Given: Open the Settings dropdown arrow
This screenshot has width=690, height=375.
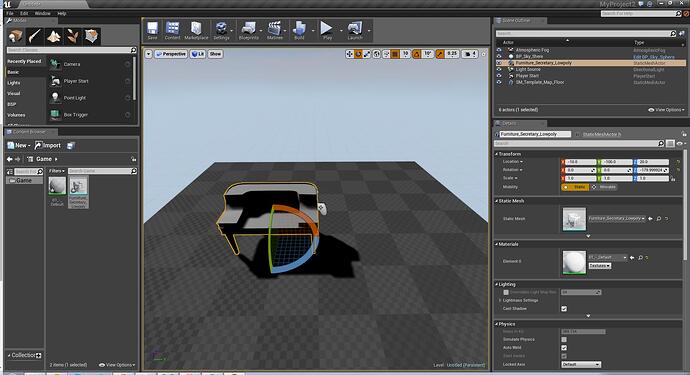Looking at the screenshot, I should tap(232, 31).
